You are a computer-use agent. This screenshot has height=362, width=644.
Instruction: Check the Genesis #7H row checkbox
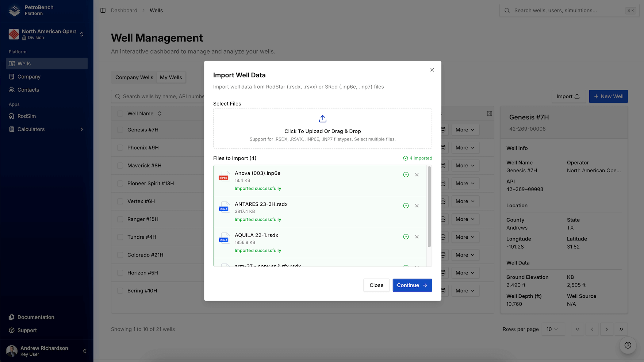(x=120, y=130)
